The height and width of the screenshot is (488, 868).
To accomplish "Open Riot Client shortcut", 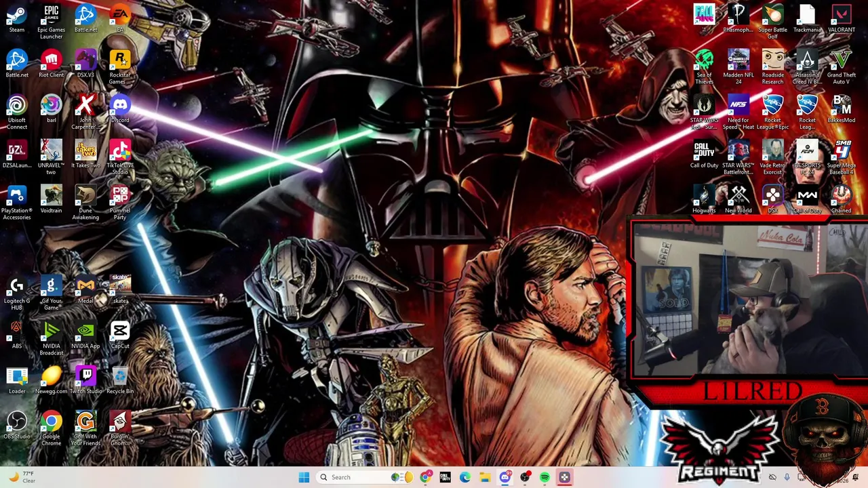I will pos(51,64).
